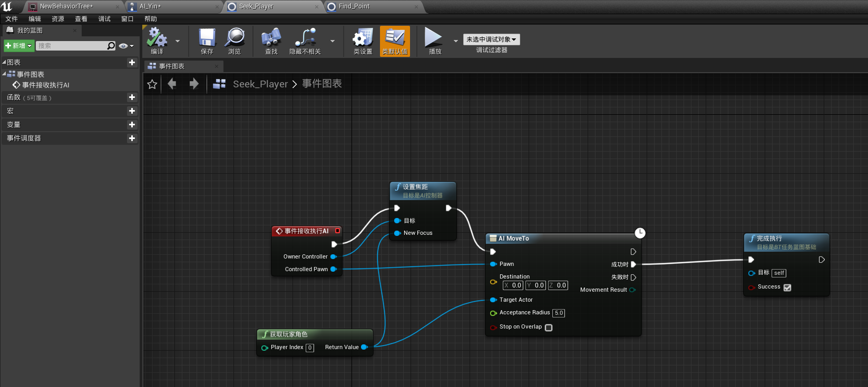The width and height of the screenshot is (868, 387).
Task: Navigate back with the left arrow
Action: click(x=172, y=84)
